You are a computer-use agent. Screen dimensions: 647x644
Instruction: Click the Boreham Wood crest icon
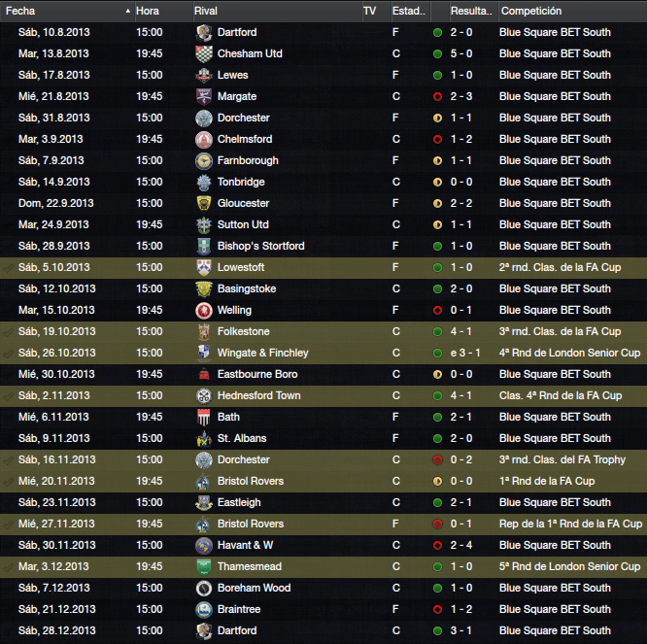(203, 589)
